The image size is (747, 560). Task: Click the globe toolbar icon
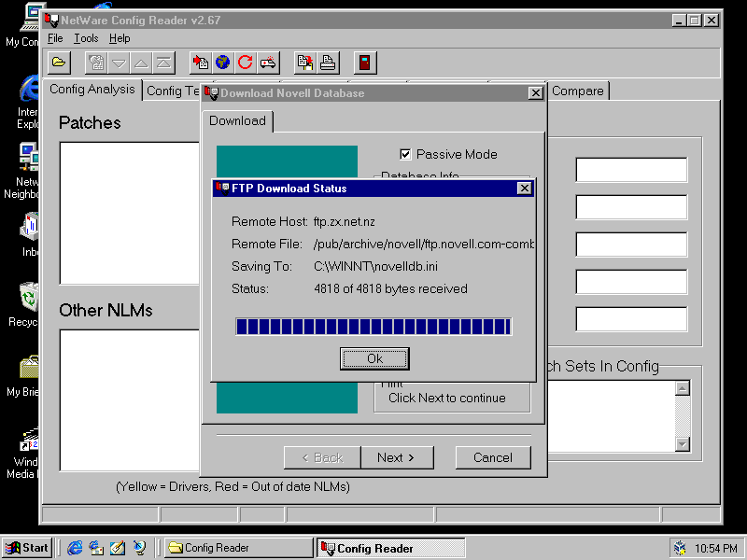point(222,63)
